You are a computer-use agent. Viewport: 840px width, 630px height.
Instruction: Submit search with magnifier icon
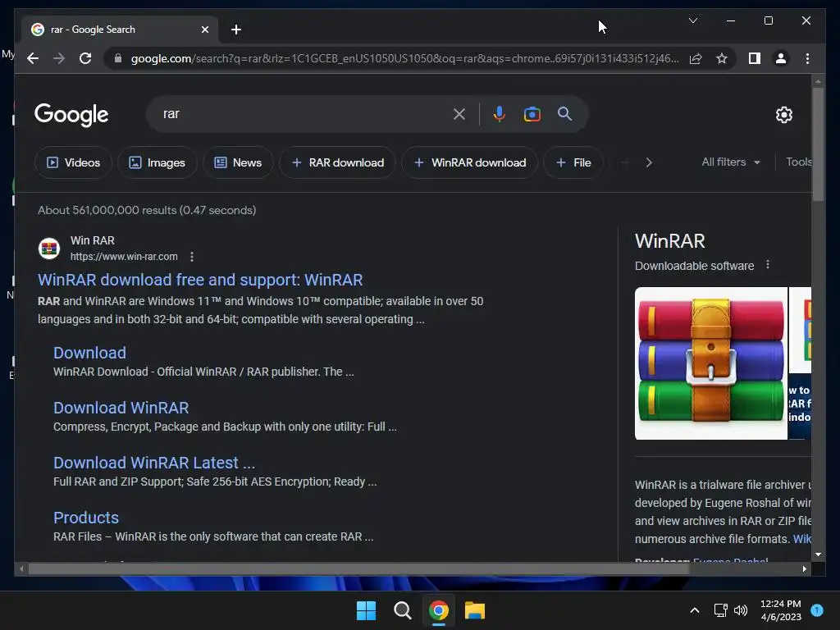point(564,113)
